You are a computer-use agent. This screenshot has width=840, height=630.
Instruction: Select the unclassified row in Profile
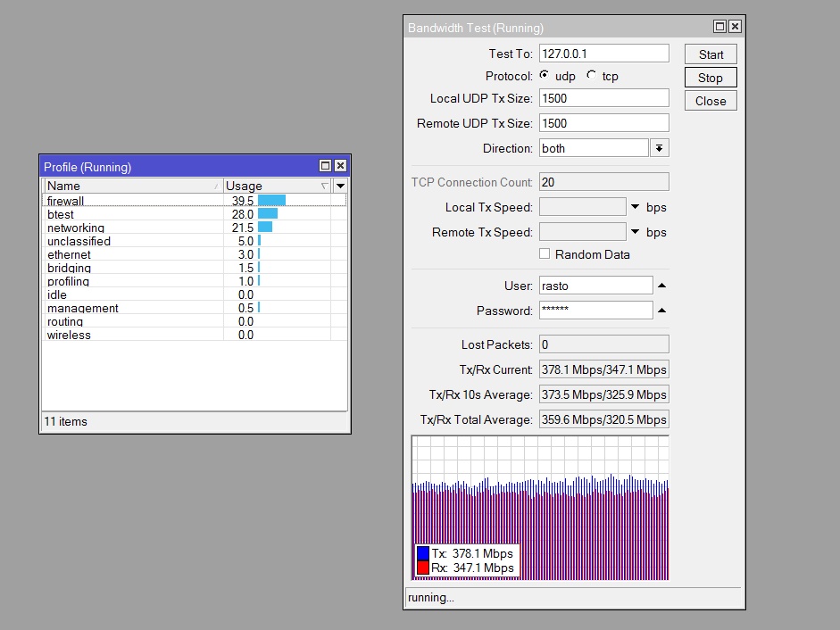[x=194, y=241]
